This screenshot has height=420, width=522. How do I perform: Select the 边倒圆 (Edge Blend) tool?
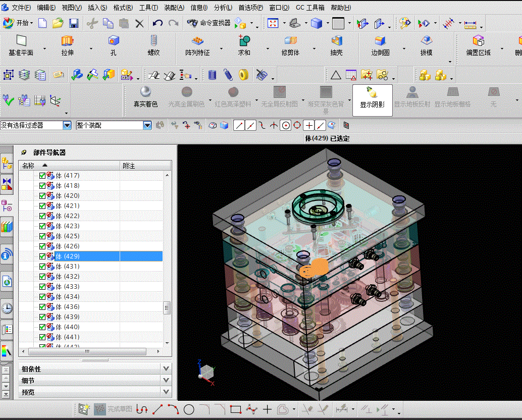pyautogui.click(x=380, y=41)
